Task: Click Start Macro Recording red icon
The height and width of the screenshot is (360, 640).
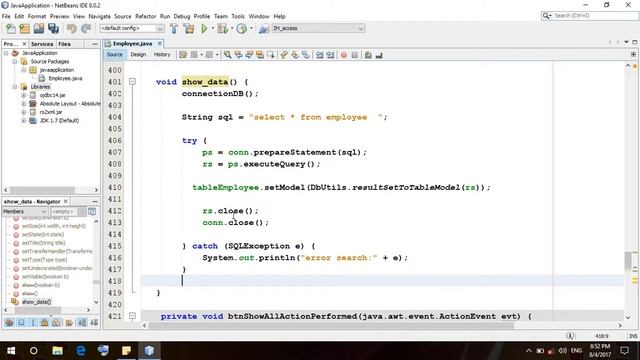Action: (344, 55)
